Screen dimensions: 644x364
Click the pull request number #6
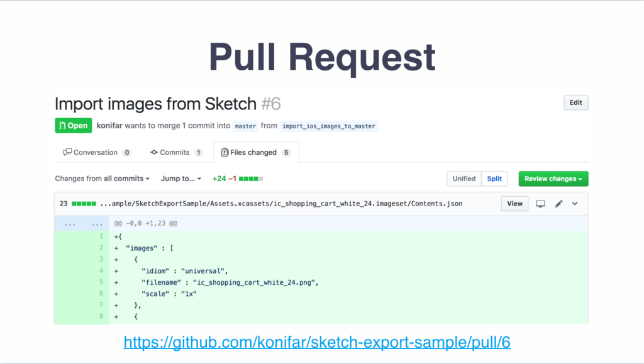pyautogui.click(x=271, y=104)
